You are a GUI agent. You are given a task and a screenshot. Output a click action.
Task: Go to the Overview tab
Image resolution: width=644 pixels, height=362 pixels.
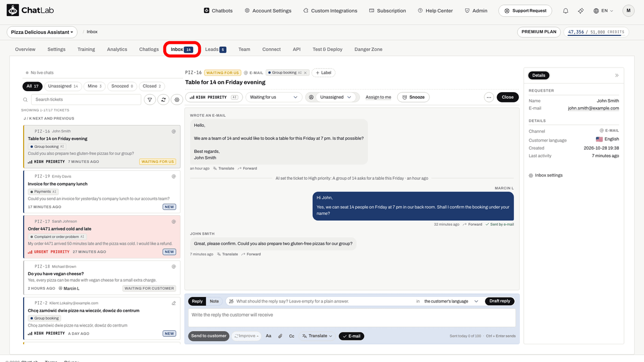(x=25, y=49)
